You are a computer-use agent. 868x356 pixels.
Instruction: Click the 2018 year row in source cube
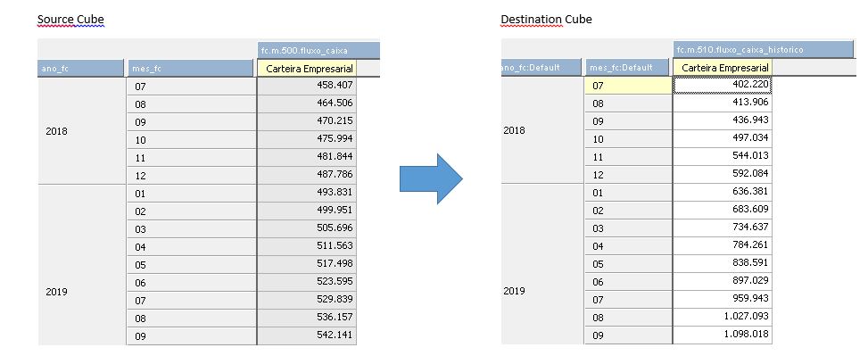82,130
